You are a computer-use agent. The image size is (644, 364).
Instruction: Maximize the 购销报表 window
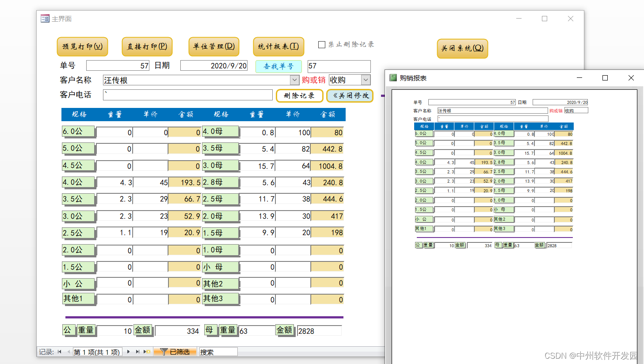605,78
